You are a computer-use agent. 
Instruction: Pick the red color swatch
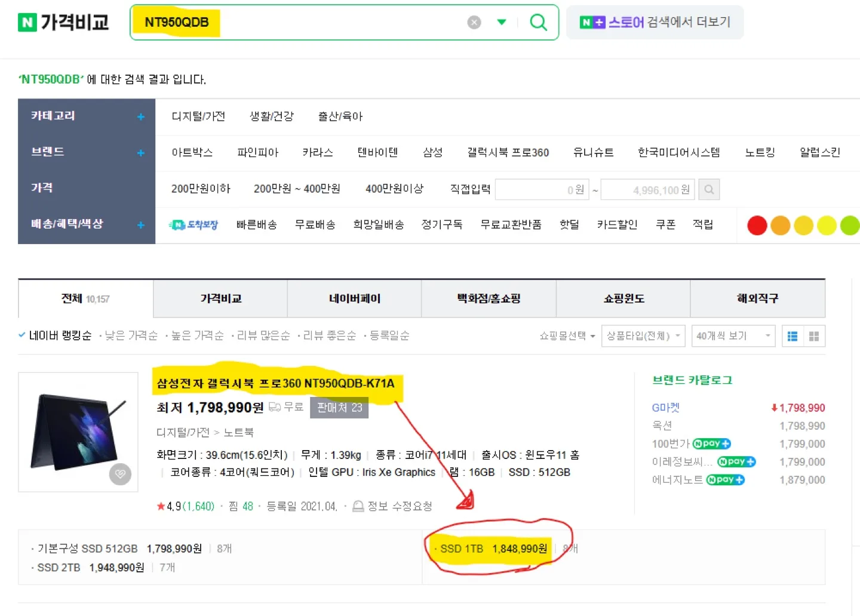pos(757,226)
